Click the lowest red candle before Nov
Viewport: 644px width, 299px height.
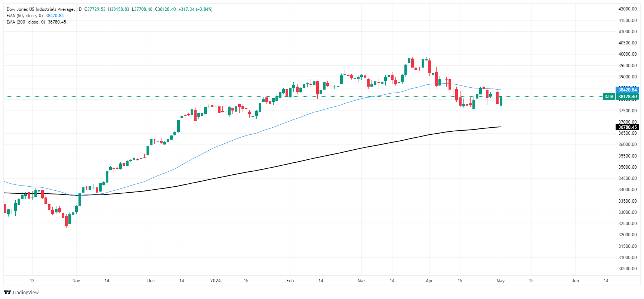point(66,221)
